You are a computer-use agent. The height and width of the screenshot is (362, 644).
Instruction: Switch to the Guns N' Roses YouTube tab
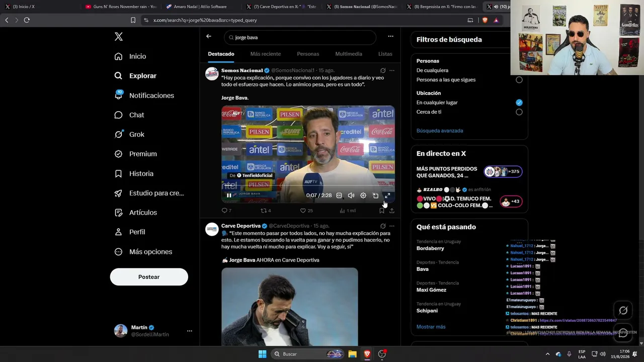[121, 7]
